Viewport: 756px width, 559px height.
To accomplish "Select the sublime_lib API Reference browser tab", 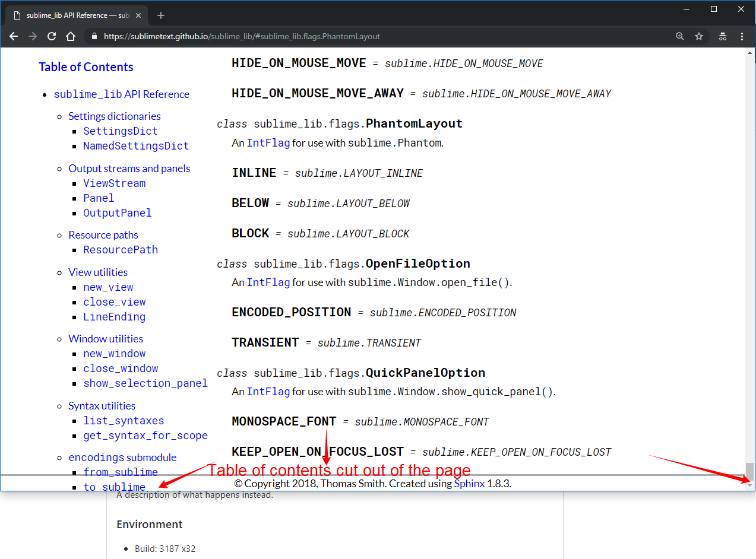I will click(77, 15).
